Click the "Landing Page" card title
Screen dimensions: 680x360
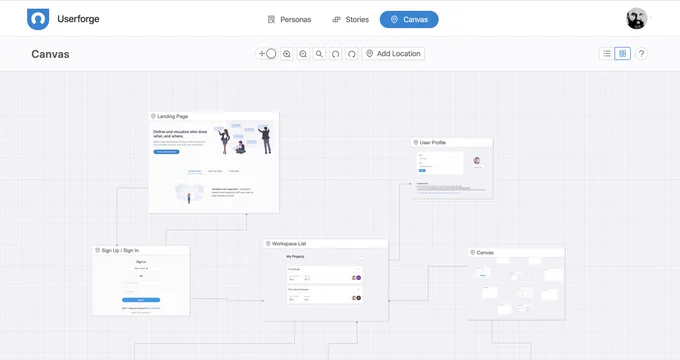[173, 116]
